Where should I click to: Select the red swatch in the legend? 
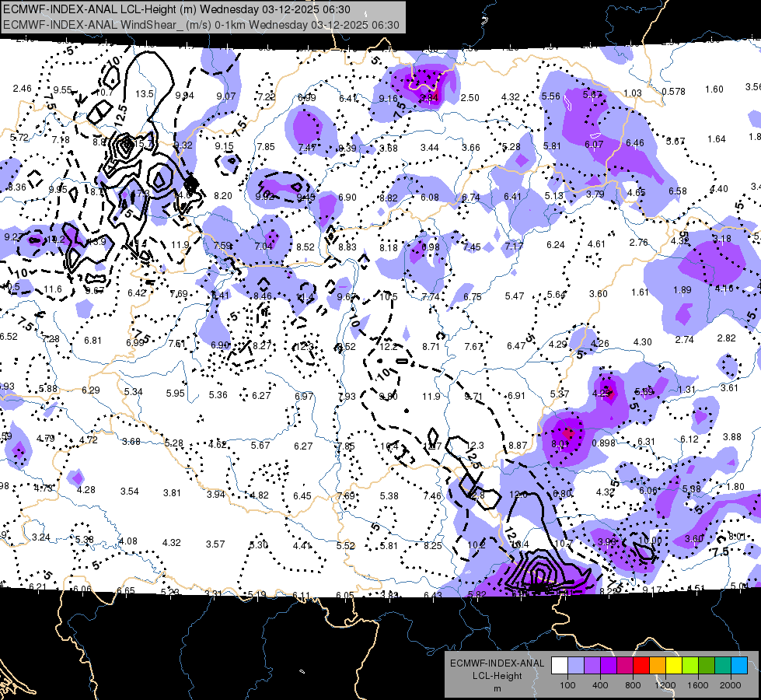tap(641, 665)
